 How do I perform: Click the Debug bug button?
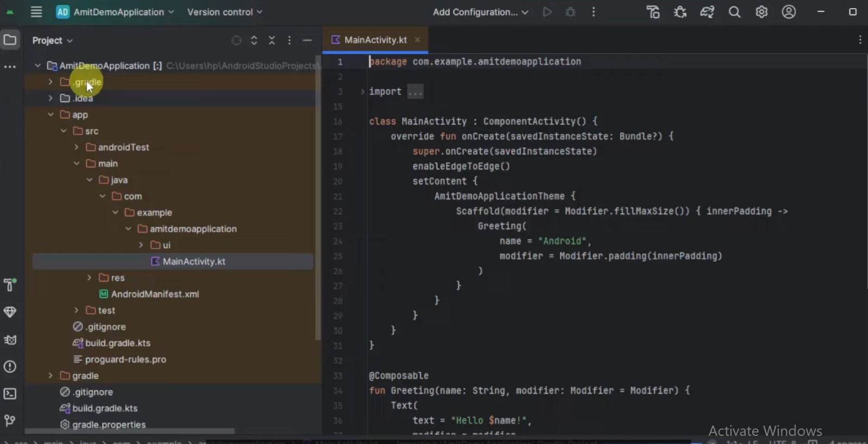570,12
